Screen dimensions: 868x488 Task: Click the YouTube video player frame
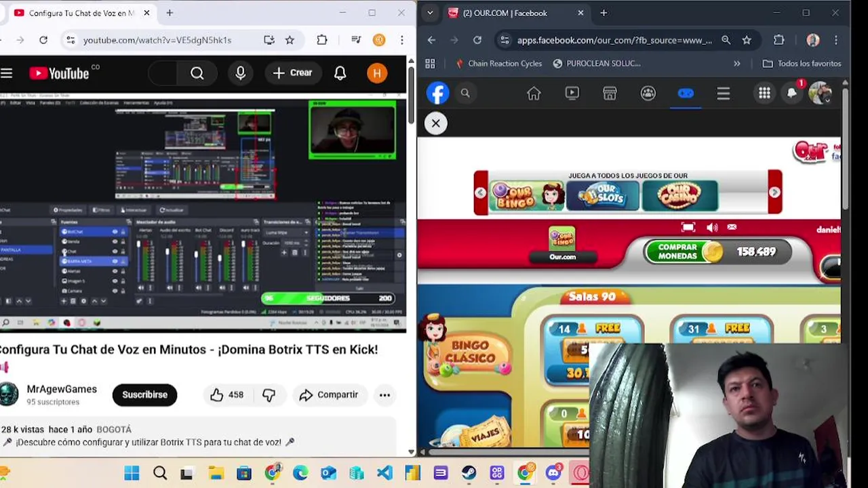pyautogui.click(x=203, y=212)
